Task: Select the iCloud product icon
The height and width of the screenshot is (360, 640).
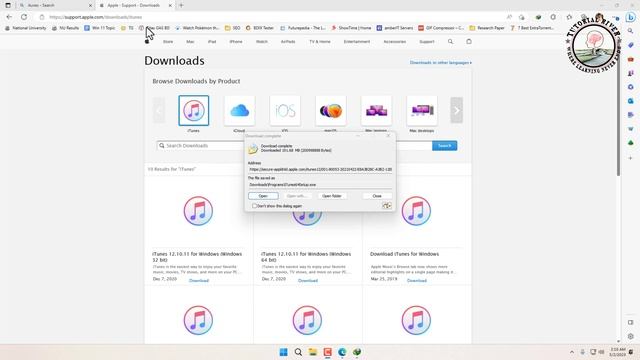Action: point(239,111)
